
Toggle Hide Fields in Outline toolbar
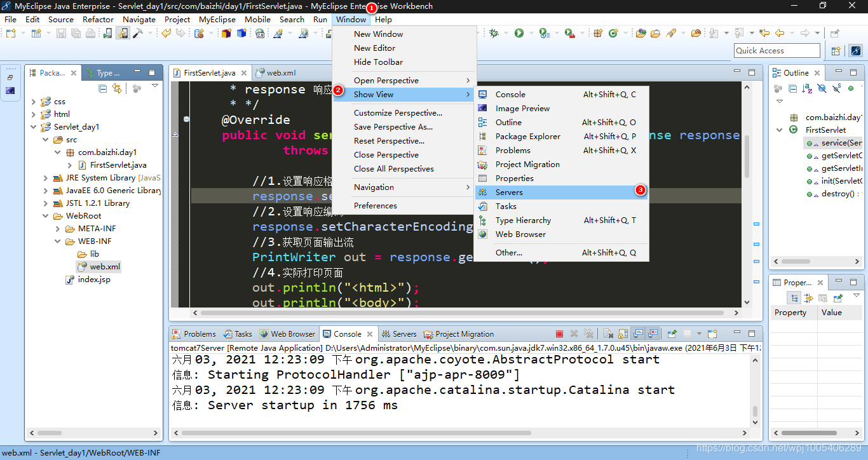tap(822, 88)
